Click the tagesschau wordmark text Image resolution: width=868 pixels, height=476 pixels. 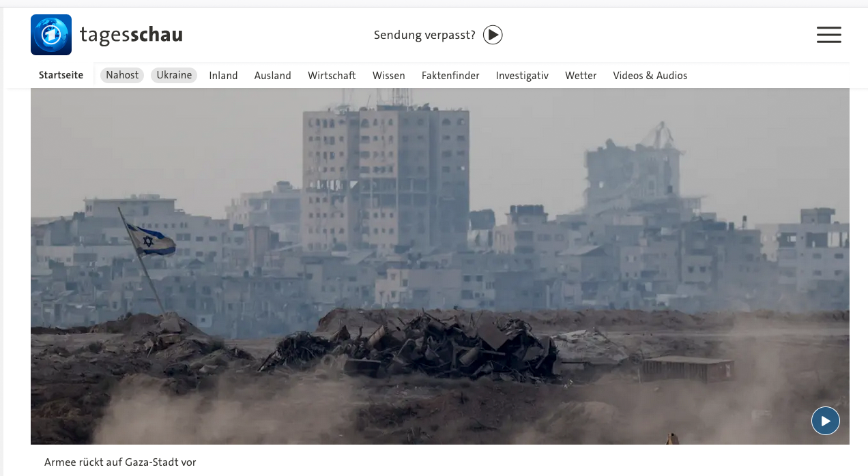click(x=131, y=35)
